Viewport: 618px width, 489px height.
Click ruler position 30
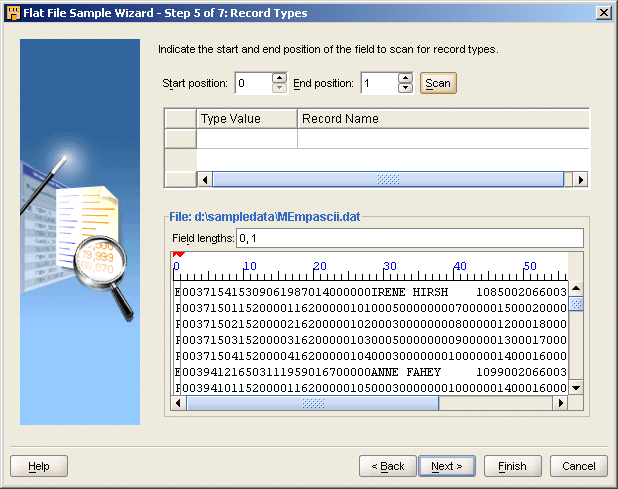pos(389,266)
